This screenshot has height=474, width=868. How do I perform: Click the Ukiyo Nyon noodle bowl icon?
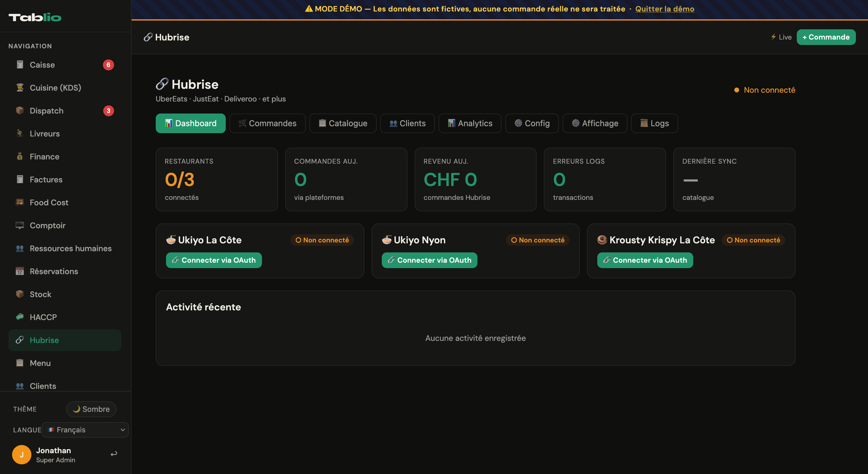[x=387, y=240]
